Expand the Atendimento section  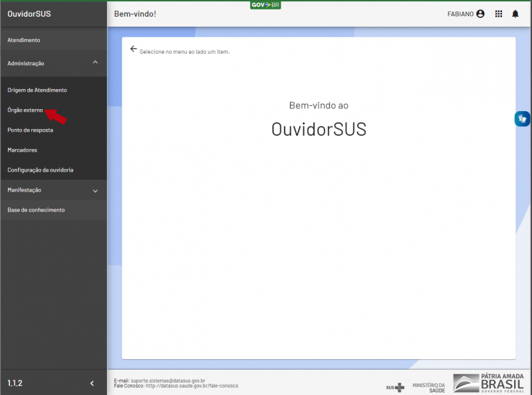click(53, 40)
